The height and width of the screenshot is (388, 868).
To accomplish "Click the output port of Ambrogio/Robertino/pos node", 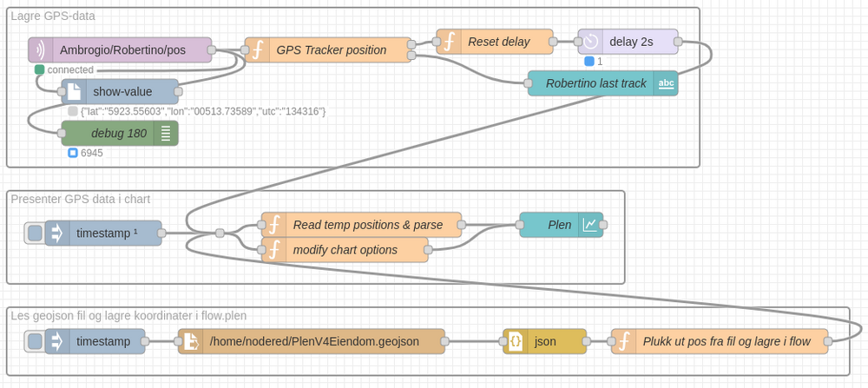I will [212, 49].
